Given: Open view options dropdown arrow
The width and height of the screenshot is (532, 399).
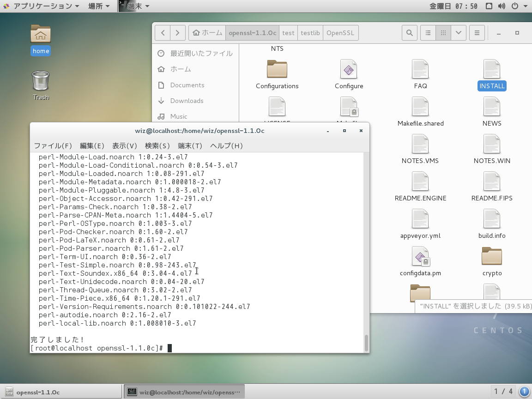Looking at the screenshot, I should click(x=459, y=33).
